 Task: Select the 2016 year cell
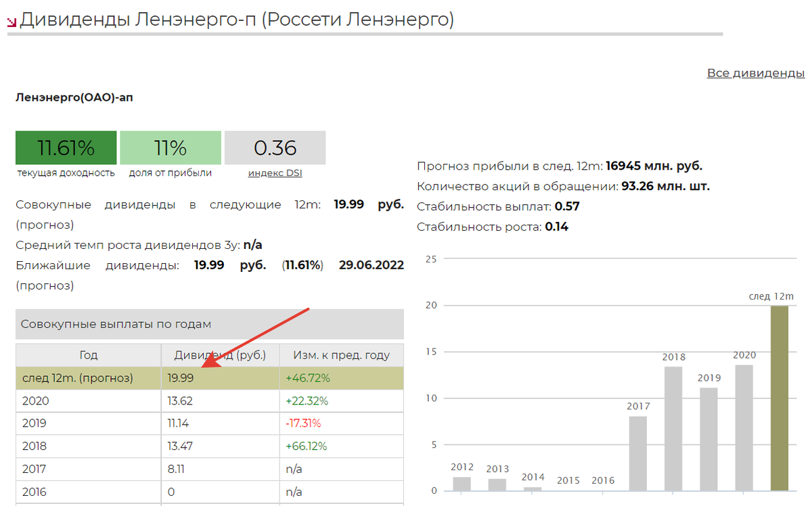click(x=89, y=491)
